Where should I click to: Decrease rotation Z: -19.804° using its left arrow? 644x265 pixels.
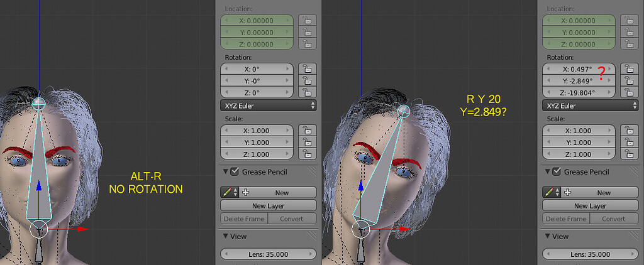point(548,93)
